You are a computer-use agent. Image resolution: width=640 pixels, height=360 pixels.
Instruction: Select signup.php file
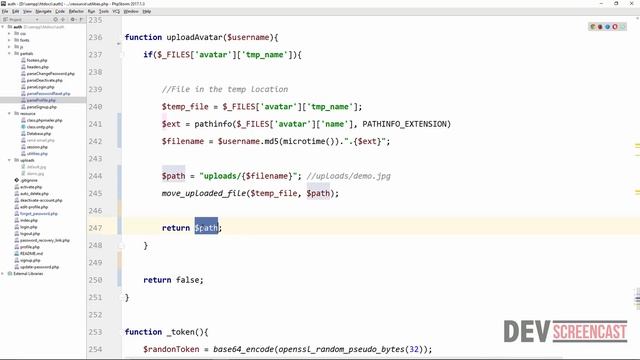click(27, 260)
